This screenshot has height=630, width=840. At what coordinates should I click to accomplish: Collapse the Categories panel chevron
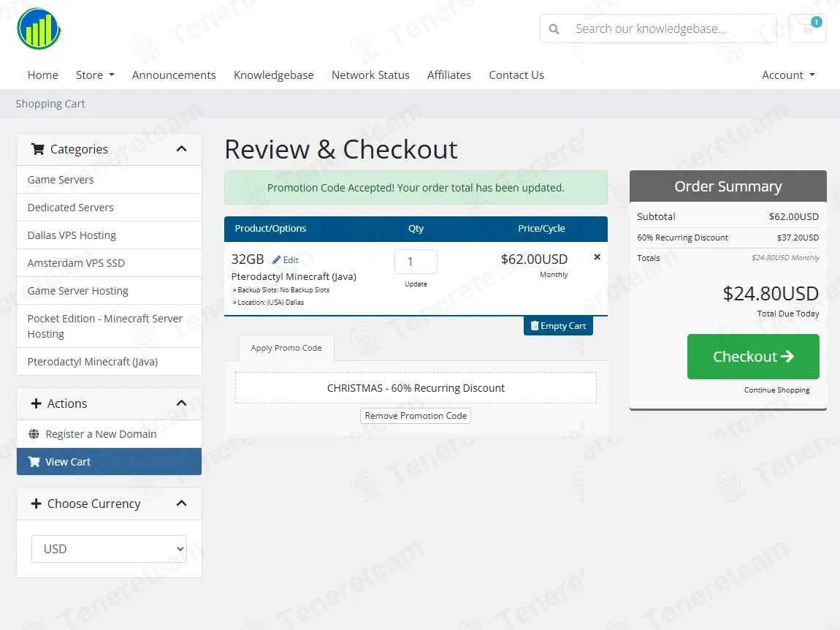tap(182, 149)
